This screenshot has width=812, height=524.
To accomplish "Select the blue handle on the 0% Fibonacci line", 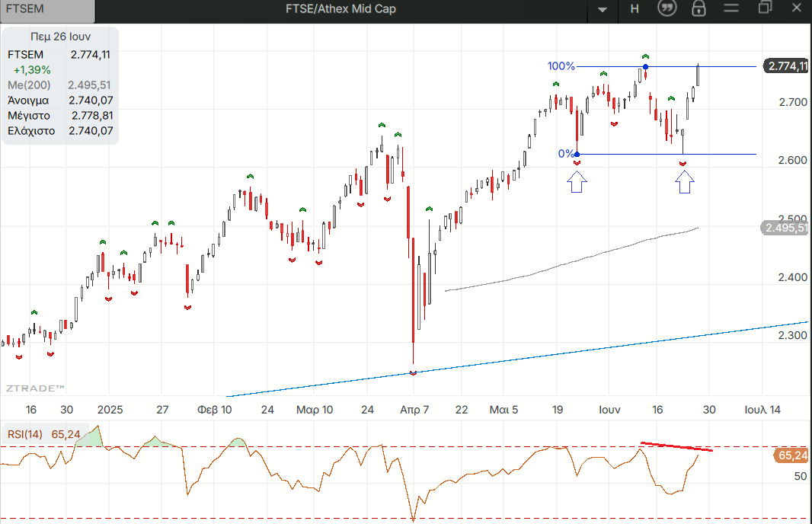I will coord(577,155).
